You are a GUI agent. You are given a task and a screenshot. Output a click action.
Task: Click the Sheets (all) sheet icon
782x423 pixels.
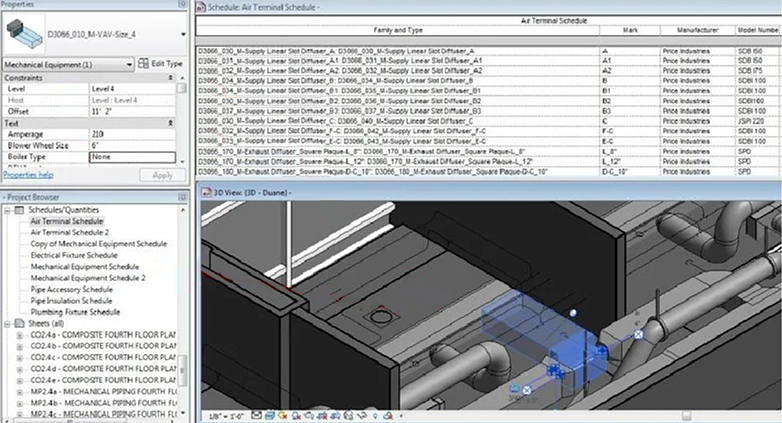pyautogui.click(x=22, y=324)
